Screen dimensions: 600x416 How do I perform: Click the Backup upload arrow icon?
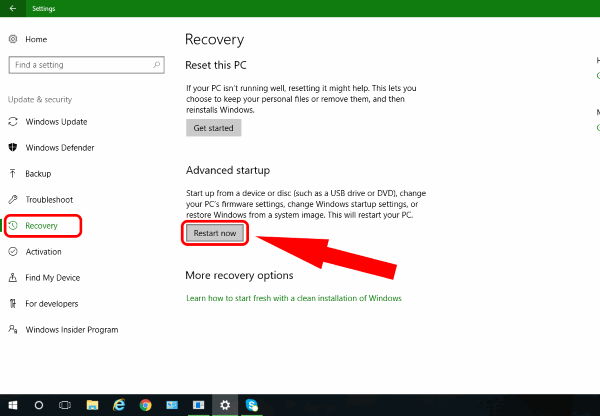[x=13, y=173]
